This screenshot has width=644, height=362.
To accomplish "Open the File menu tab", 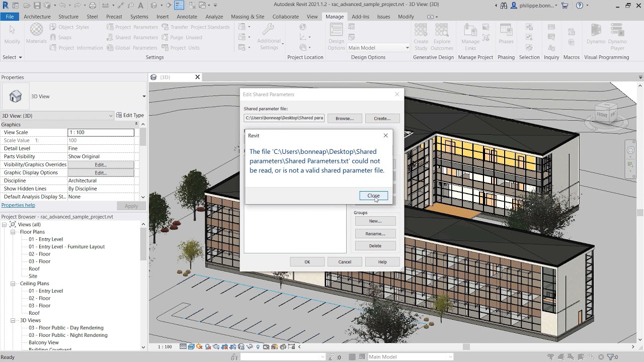I will pos(10,17).
